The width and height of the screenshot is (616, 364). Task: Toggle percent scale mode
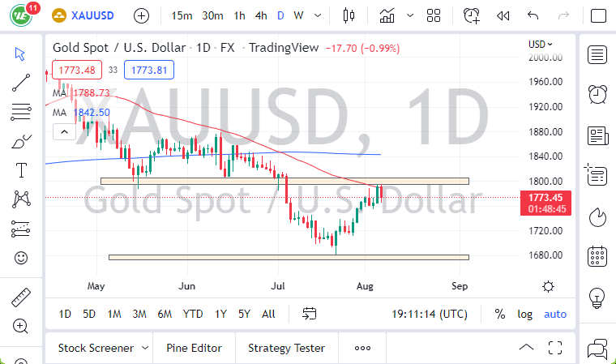tap(500, 314)
